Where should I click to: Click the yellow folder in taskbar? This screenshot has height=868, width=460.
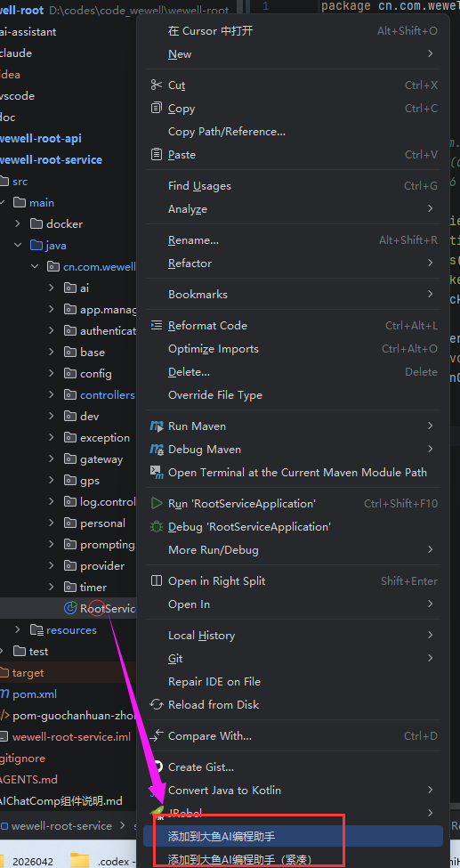pos(80,860)
